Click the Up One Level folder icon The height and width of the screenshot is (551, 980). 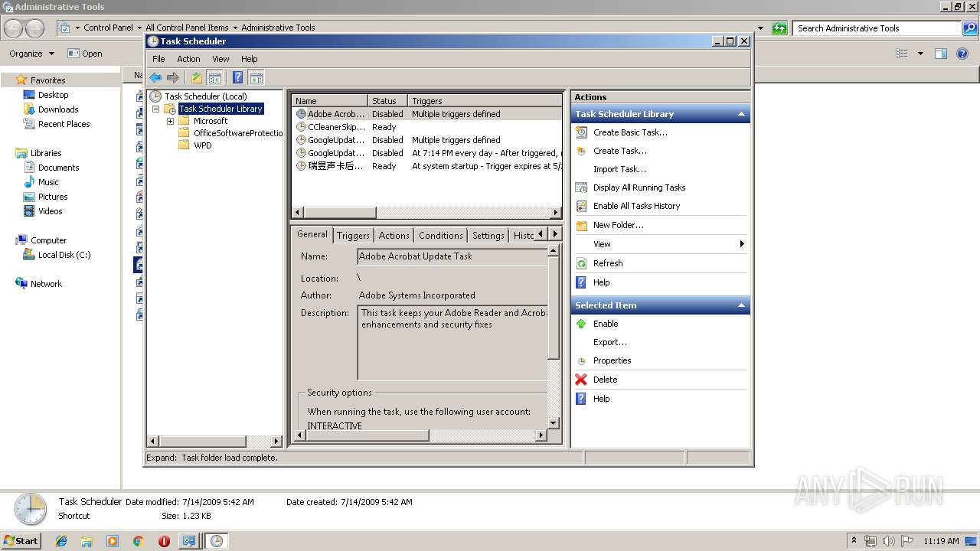tap(197, 77)
